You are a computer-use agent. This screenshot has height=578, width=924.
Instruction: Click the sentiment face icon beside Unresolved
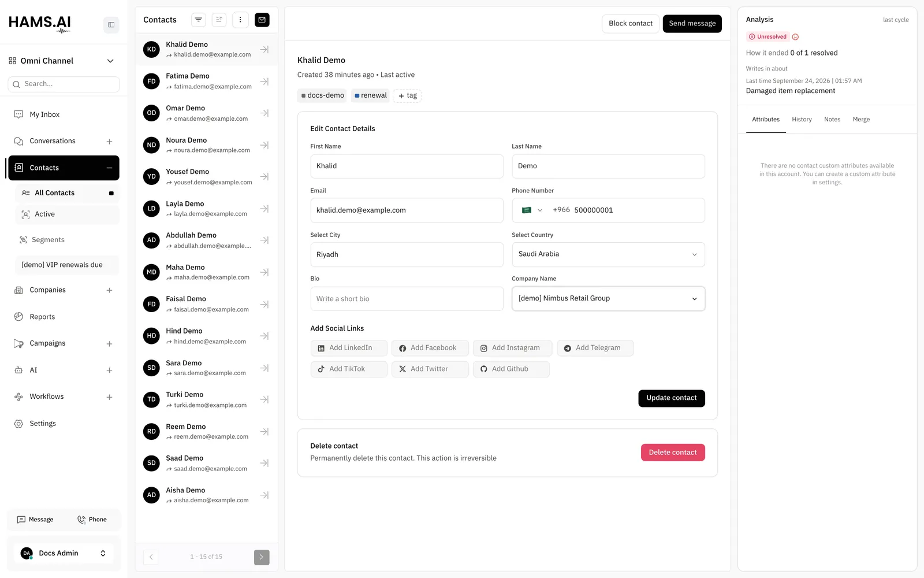tap(795, 37)
